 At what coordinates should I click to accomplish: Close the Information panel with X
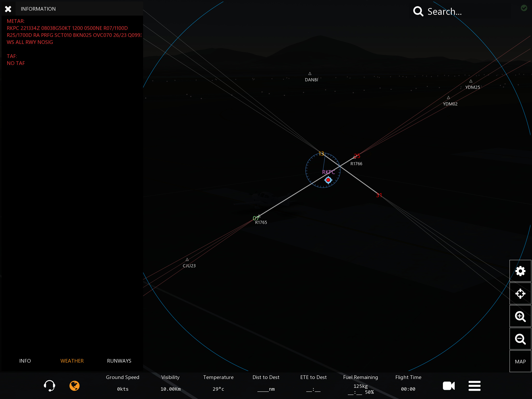coord(8,9)
